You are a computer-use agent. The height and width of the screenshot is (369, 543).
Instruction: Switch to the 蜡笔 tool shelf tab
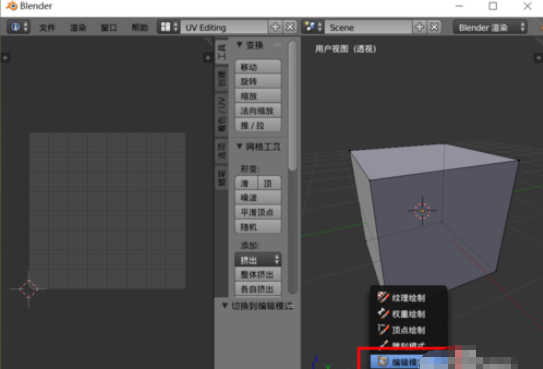click(x=222, y=178)
